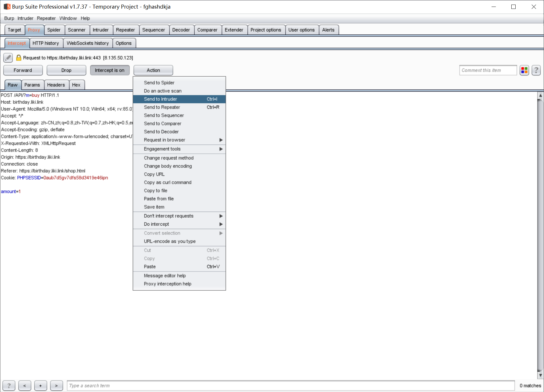Select Send to Decoder
544x392 pixels.
coord(179,132)
